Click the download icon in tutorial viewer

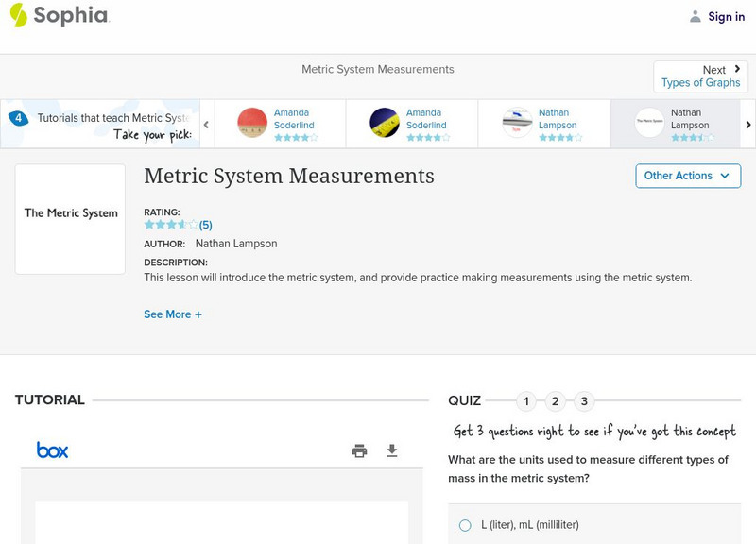(x=392, y=450)
